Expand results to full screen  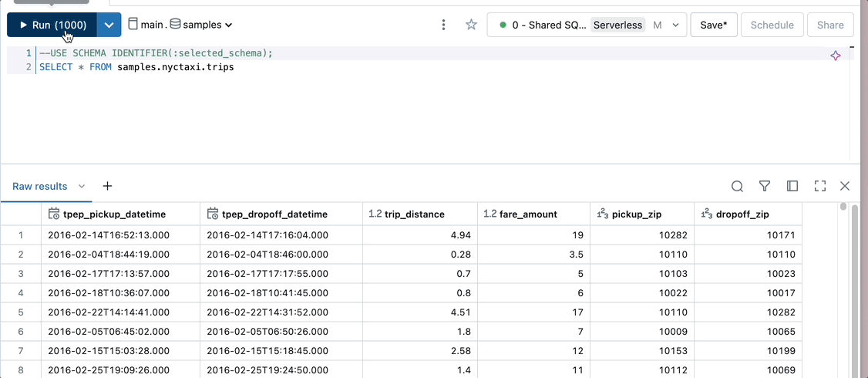(820, 186)
